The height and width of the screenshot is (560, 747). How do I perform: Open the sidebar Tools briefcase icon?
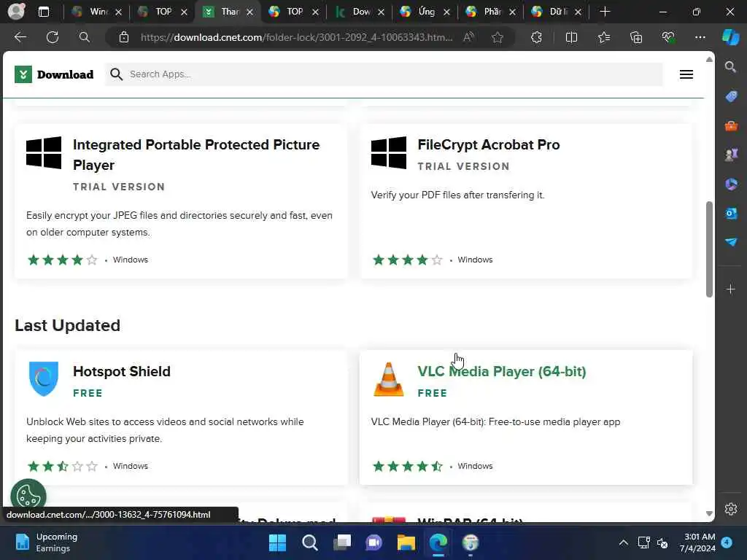pos(731,126)
